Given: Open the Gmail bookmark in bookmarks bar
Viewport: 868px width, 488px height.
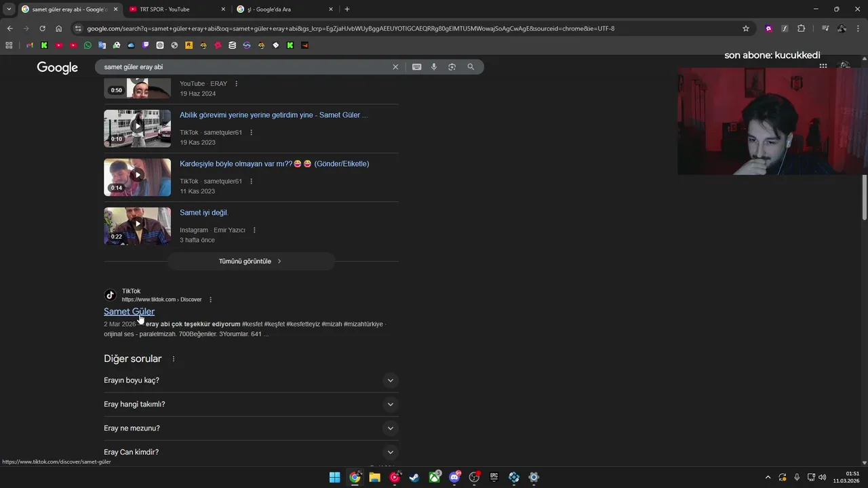Looking at the screenshot, I should (x=30, y=45).
